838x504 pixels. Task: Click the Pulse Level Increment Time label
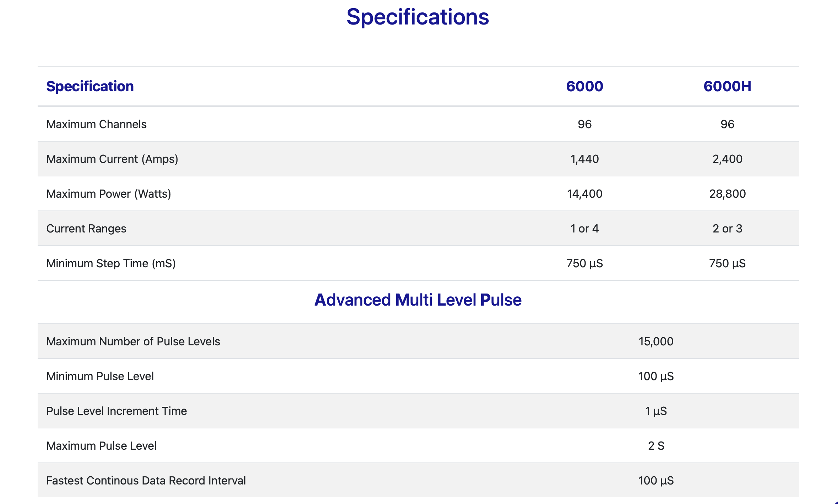(x=116, y=411)
